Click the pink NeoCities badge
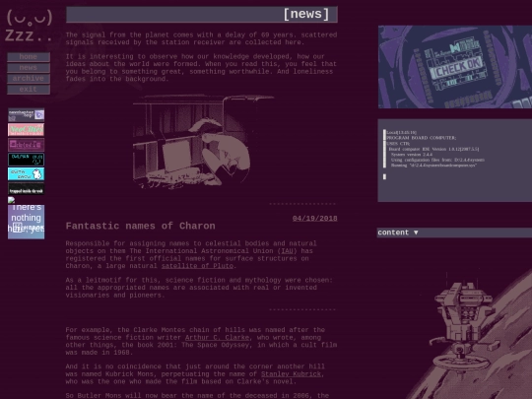Image resolution: width=532 pixels, height=399 pixels. [x=27, y=130]
